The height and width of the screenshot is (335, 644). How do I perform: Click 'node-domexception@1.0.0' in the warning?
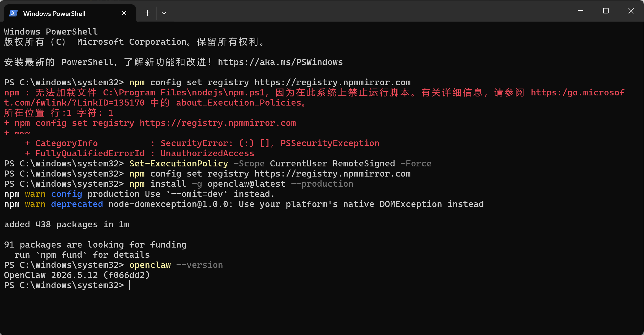coord(168,204)
